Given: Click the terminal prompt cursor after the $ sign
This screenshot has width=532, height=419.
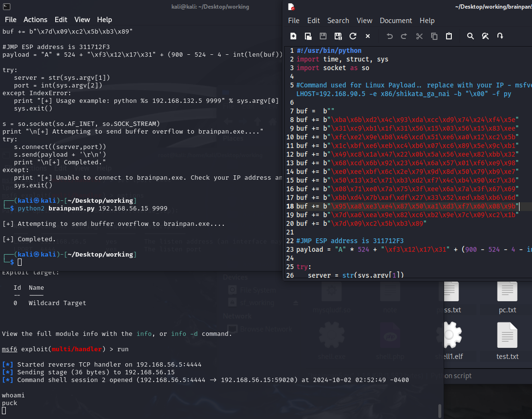Looking at the screenshot, I should [20, 262].
